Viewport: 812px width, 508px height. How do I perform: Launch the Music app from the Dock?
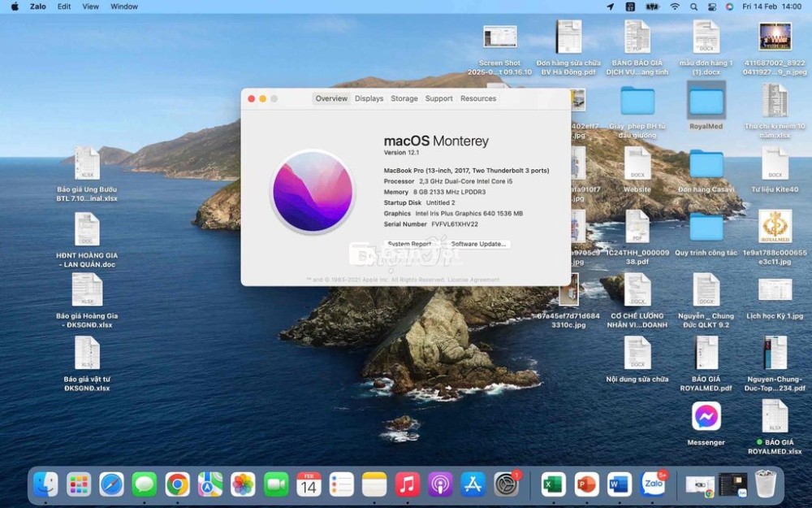point(408,484)
